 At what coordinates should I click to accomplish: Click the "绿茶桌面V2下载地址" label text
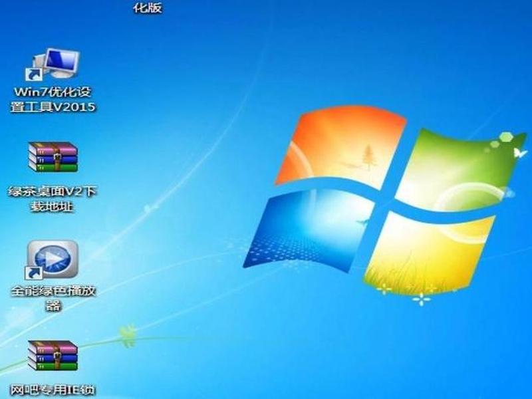pos(53,199)
